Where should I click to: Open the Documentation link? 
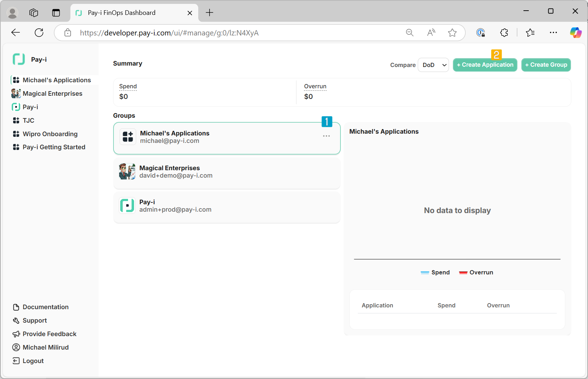46,307
